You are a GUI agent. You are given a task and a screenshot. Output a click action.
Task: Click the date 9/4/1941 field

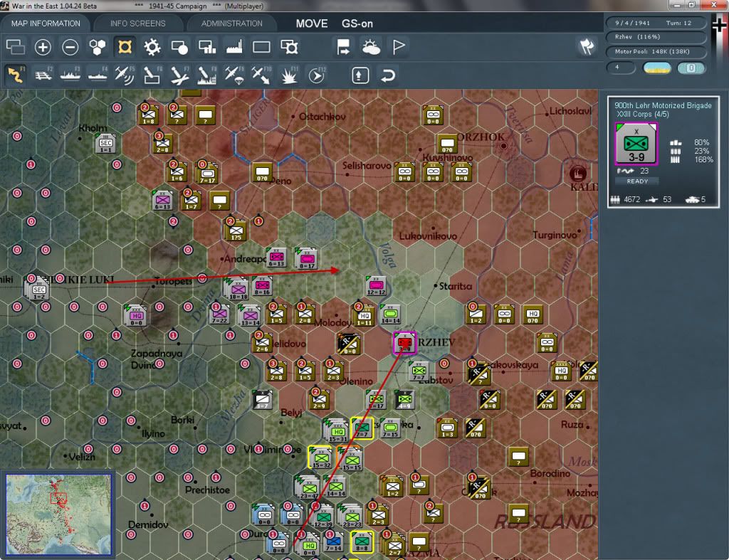[x=632, y=23]
